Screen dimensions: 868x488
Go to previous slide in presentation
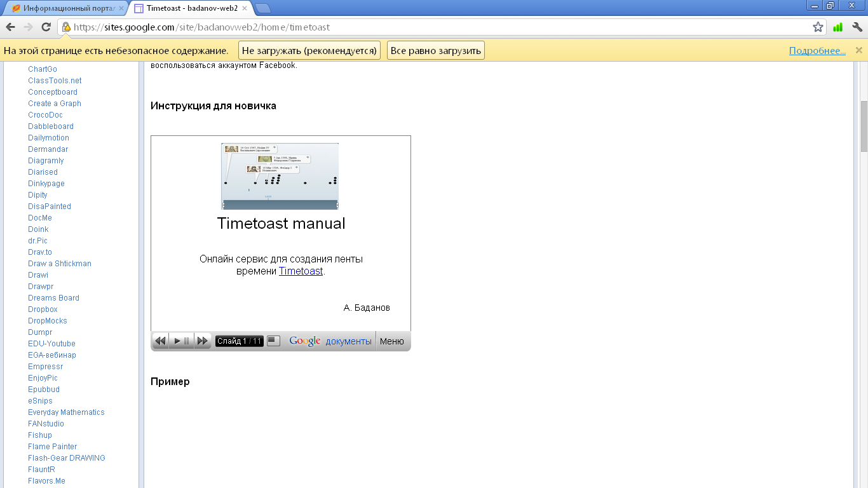160,341
